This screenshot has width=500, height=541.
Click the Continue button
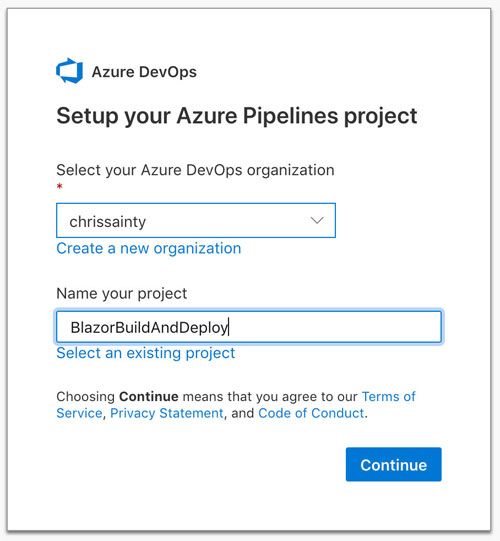coord(393,464)
